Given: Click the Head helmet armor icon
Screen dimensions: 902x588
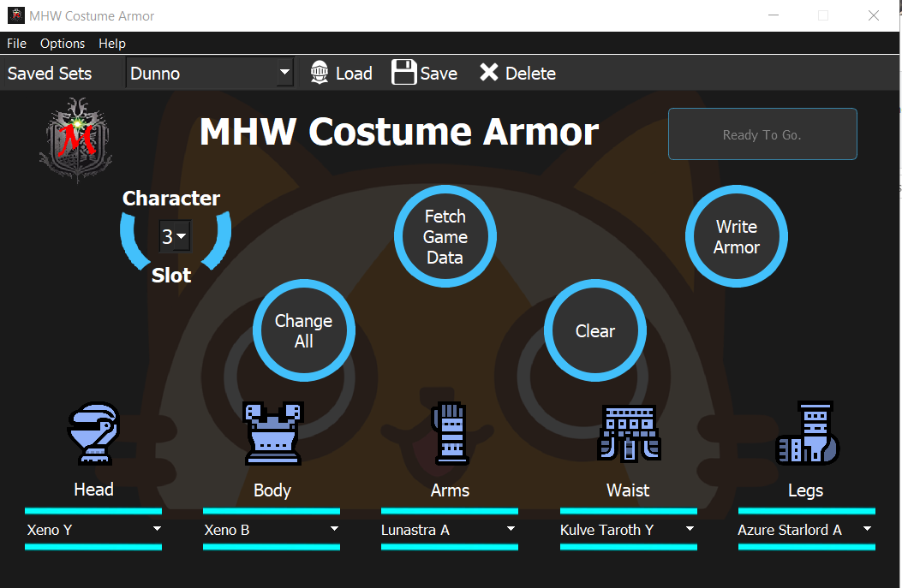Looking at the screenshot, I should pyautogui.click(x=93, y=432).
